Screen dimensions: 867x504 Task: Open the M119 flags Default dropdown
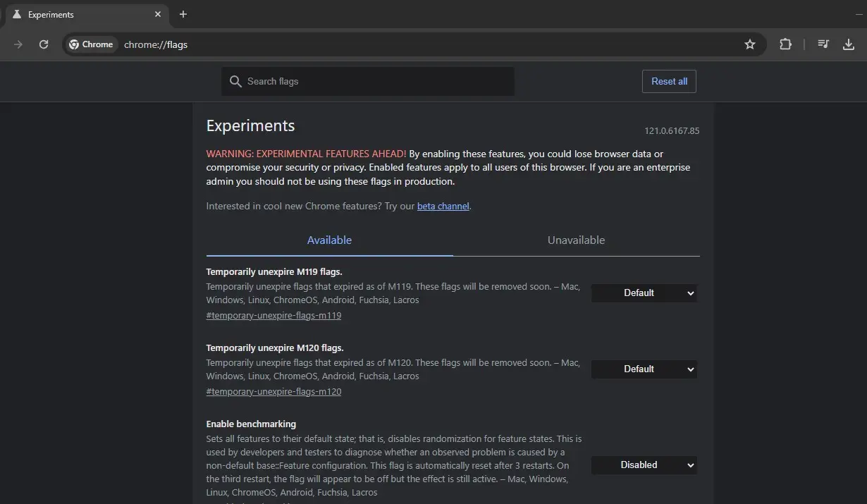coord(644,293)
